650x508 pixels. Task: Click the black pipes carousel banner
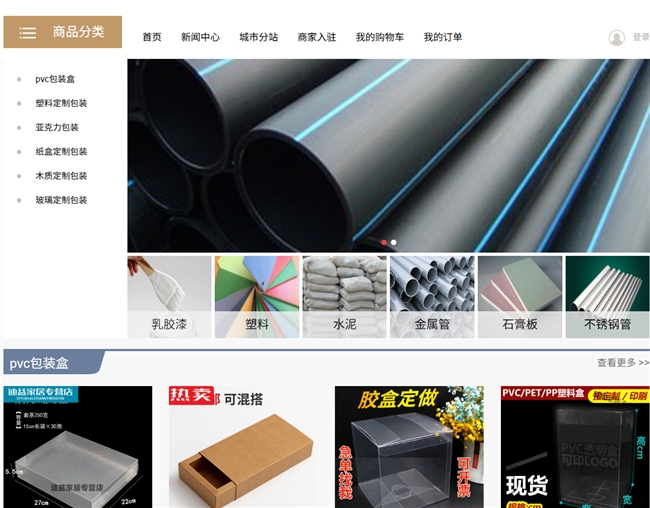pyautogui.click(x=388, y=156)
